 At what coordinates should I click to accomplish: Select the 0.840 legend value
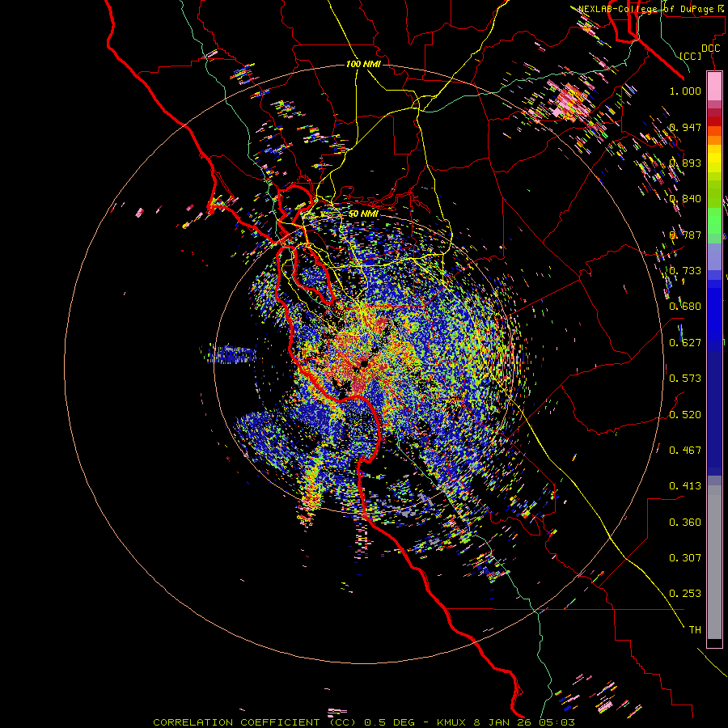(685, 199)
